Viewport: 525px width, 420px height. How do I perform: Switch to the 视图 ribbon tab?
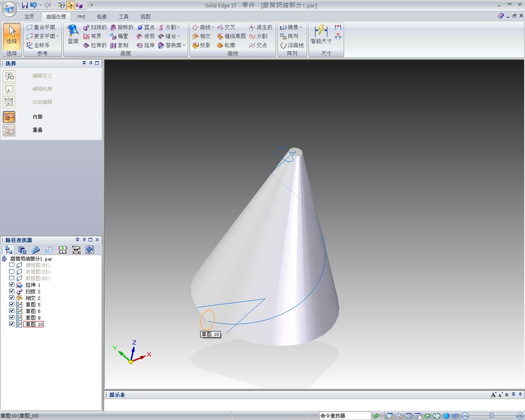point(145,17)
